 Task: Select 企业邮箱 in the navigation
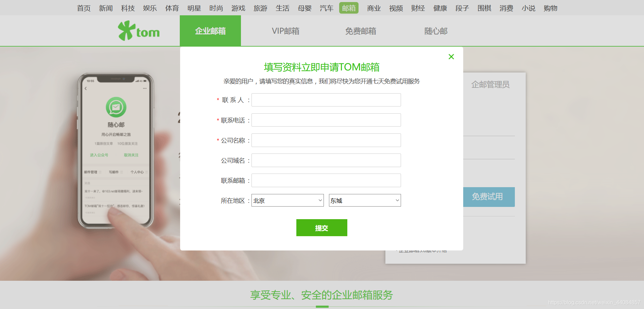click(x=210, y=31)
